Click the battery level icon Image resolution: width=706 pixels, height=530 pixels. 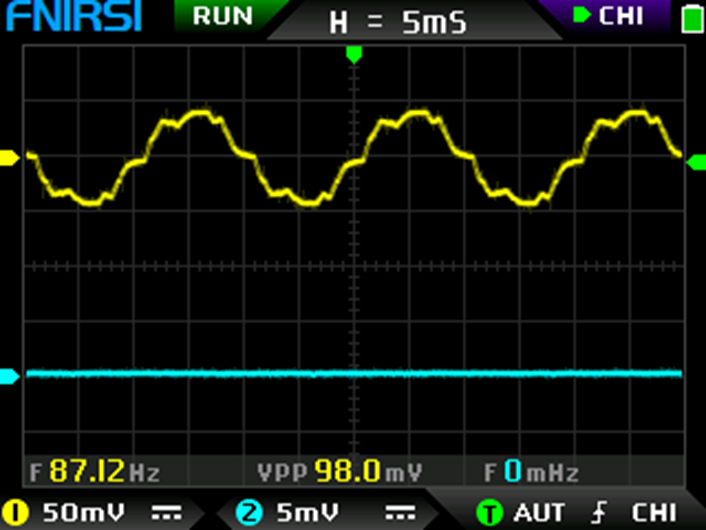click(692, 18)
